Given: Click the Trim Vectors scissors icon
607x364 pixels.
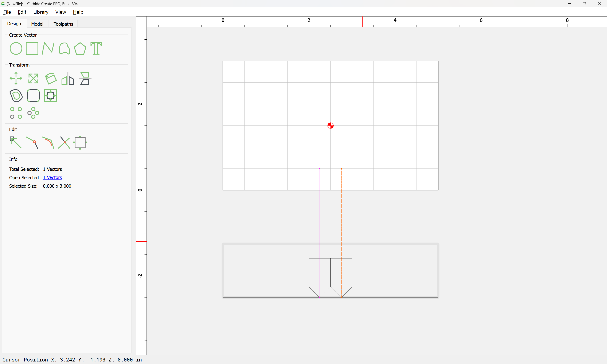Looking at the screenshot, I should tap(64, 143).
